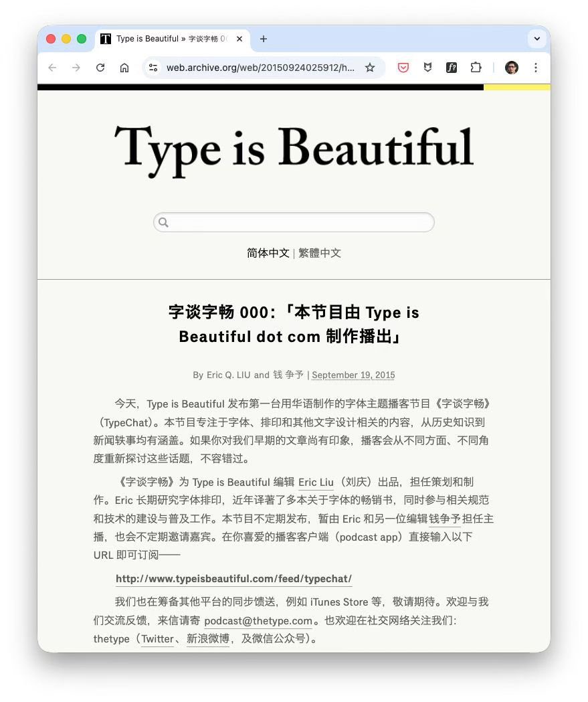Click the magnifier icon in the search bar

click(x=164, y=222)
